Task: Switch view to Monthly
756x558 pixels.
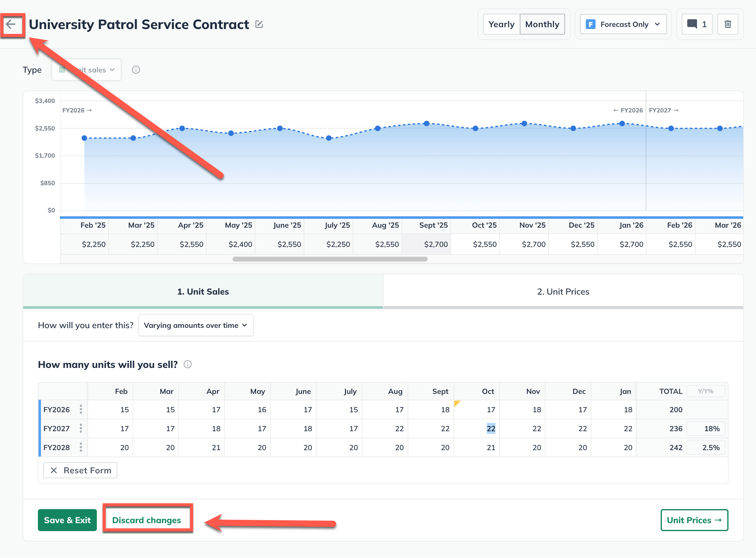Action: click(542, 24)
